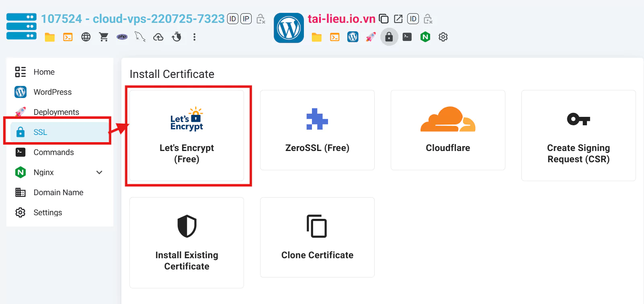The height and width of the screenshot is (304, 644).
Task: Open the server three-dot more options menu
Action: click(x=195, y=37)
